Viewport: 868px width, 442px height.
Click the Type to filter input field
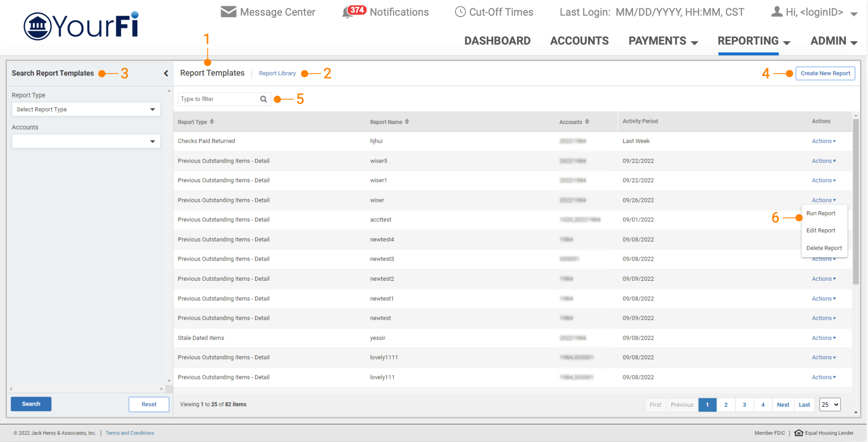[x=218, y=99]
